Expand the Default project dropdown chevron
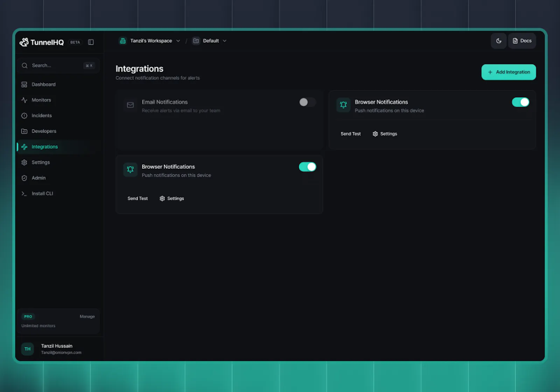This screenshot has width=560, height=392. (x=225, y=41)
